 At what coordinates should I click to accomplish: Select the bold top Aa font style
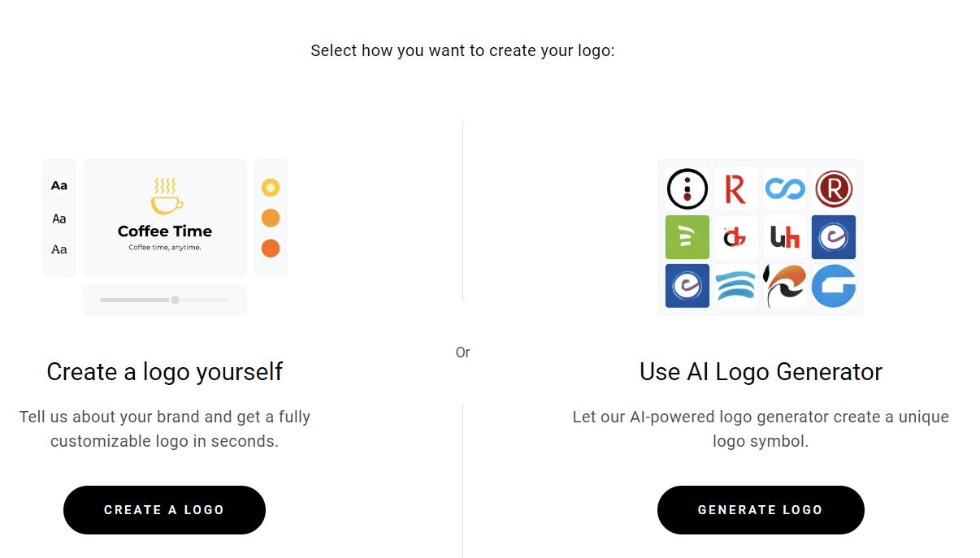tap(59, 185)
